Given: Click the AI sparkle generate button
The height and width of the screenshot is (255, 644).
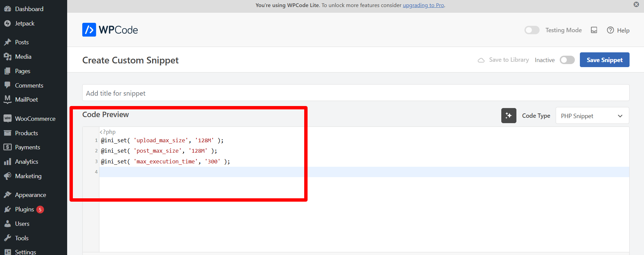Looking at the screenshot, I should [x=508, y=115].
